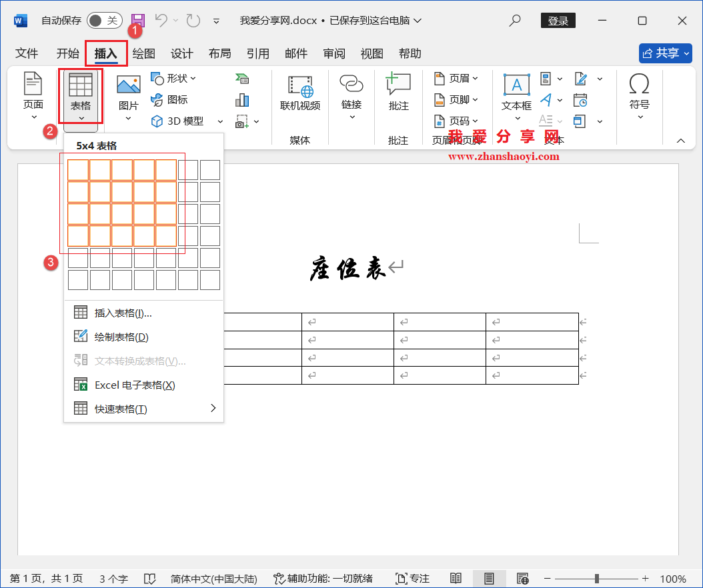Open the File (文件) tab
This screenshot has height=588, width=703.
(x=27, y=53)
